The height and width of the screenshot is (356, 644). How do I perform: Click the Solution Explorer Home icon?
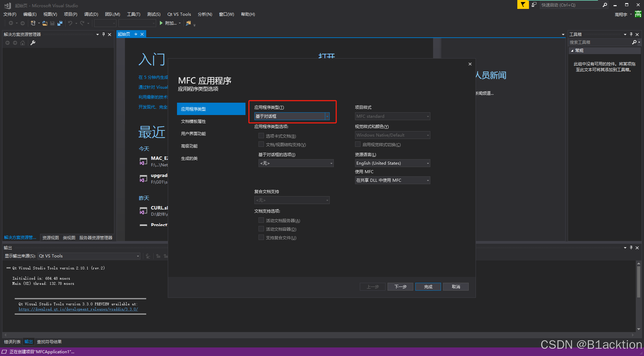23,43
